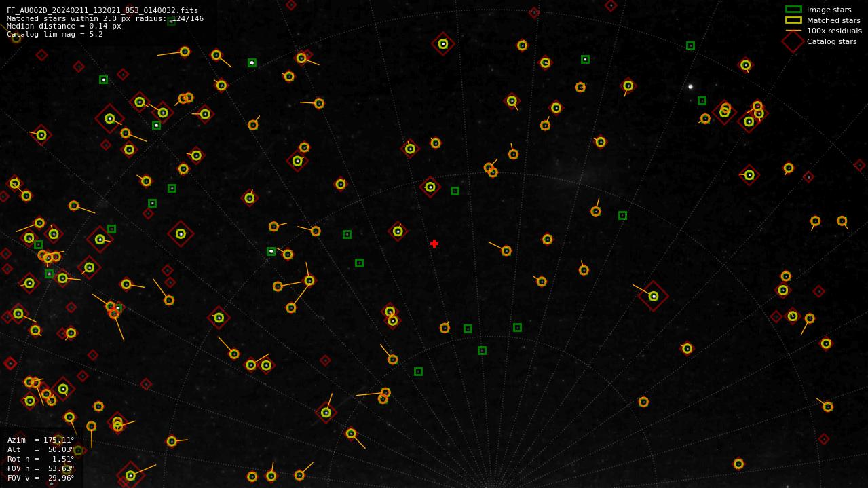Click the 'Matched stars' legend label
Image resolution: width=868 pixels, height=488 pixels.
tap(834, 20)
